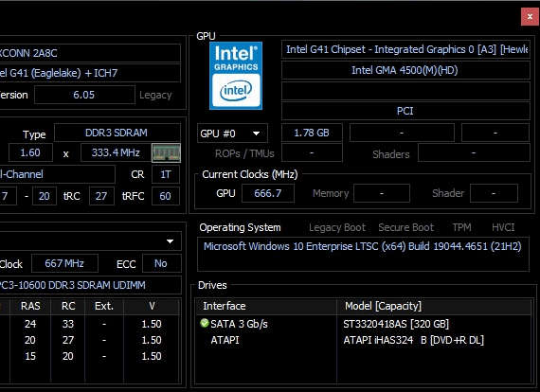Image resolution: width=540 pixels, height=392 pixels.
Task: Click the ROPs / TMUs label
Action: pos(244,153)
